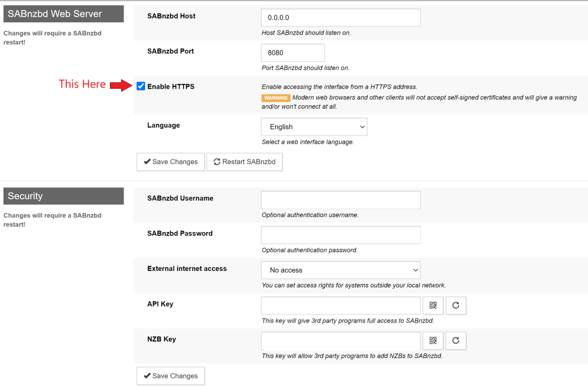Click the SABnzbd Username field
The width and height of the screenshot is (588, 386).
coord(341,200)
